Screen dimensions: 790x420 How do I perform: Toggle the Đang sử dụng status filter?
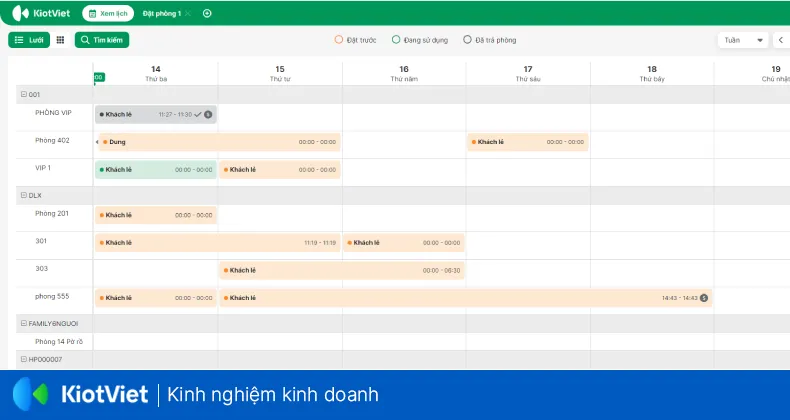[x=420, y=40]
